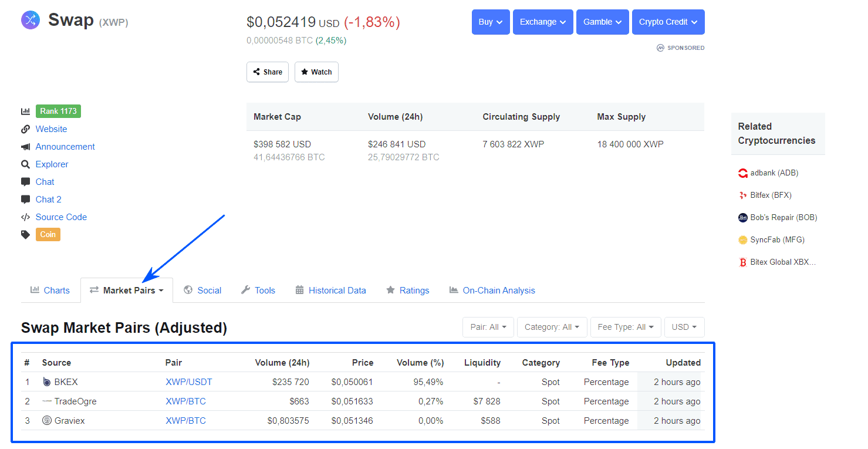
Task: Click the $235 720 volume value
Action: 291,382
